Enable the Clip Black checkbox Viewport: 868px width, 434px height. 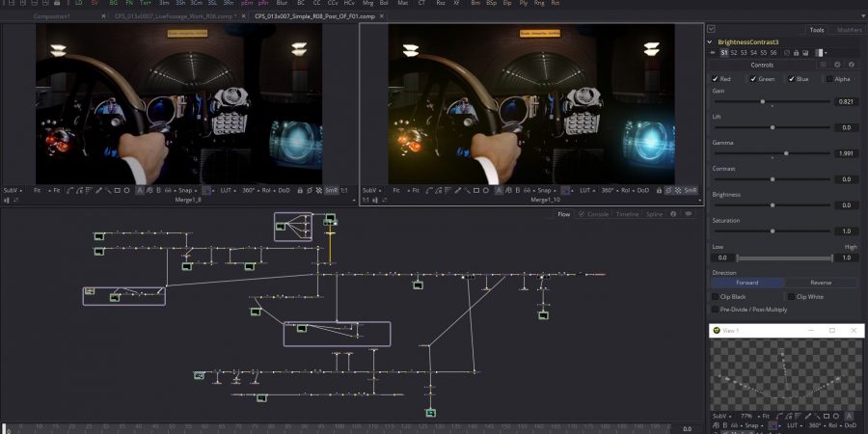tap(715, 296)
